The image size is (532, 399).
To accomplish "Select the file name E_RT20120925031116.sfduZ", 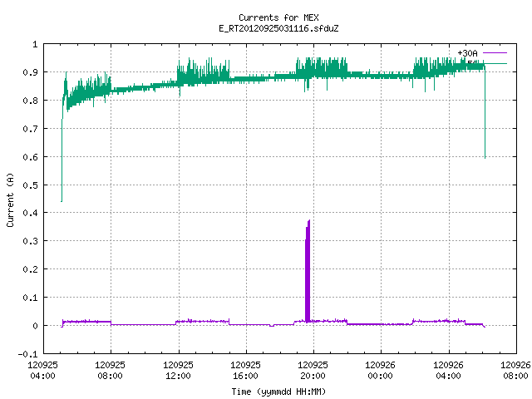I will 278,28.
